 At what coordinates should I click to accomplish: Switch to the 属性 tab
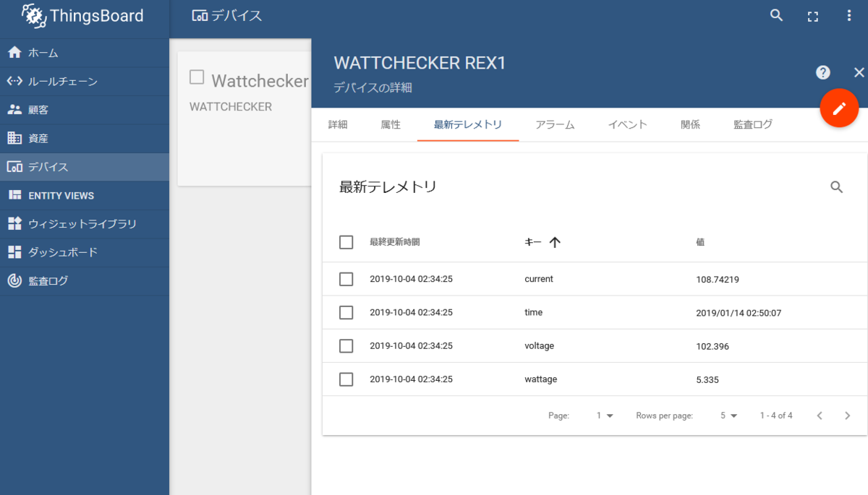coord(391,124)
